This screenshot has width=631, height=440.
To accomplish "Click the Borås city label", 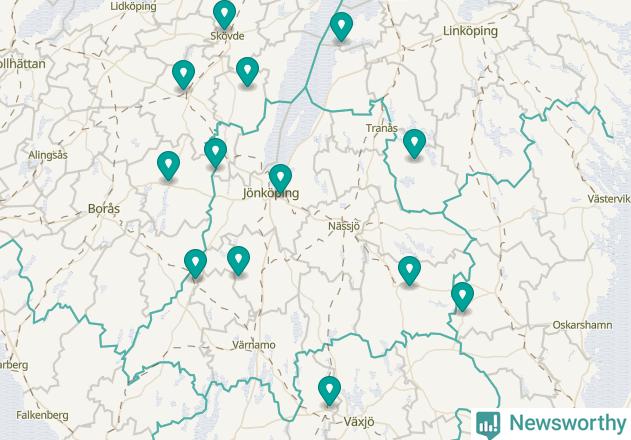I will (x=104, y=209).
